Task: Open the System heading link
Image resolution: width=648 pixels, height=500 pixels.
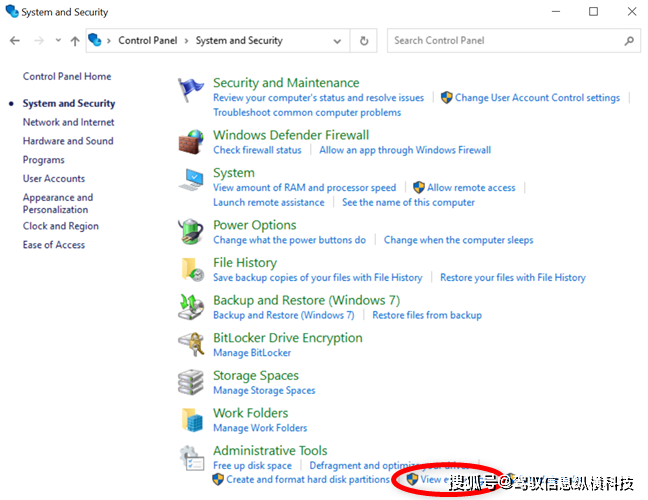Action: pyautogui.click(x=234, y=173)
